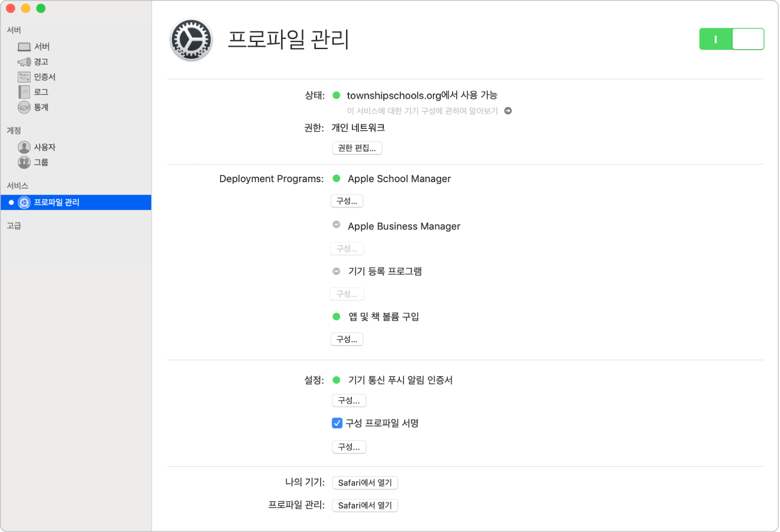Viewport: 780px width, 532px height.
Task: Open 나의 기기 with Safari에서 열기
Action: [365, 483]
